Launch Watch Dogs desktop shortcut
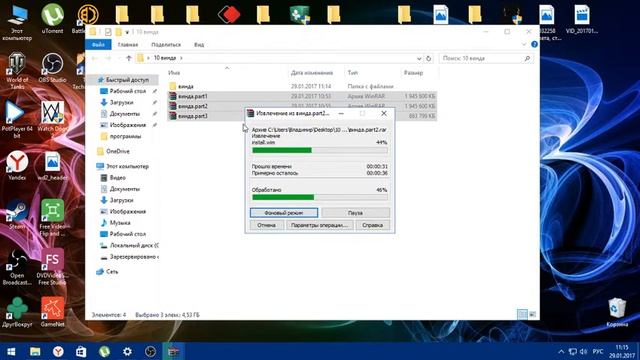The image size is (640, 360). (x=52, y=117)
